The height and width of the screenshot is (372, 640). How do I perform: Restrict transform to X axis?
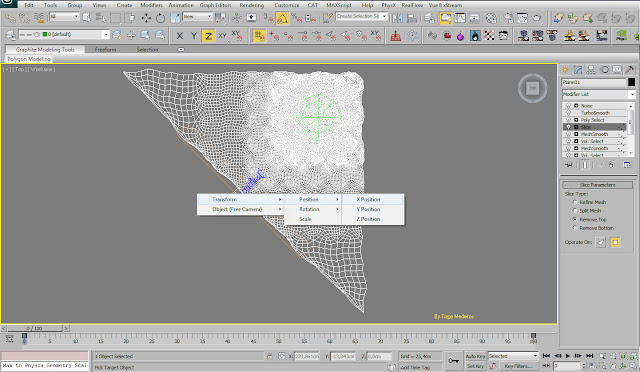click(x=180, y=36)
